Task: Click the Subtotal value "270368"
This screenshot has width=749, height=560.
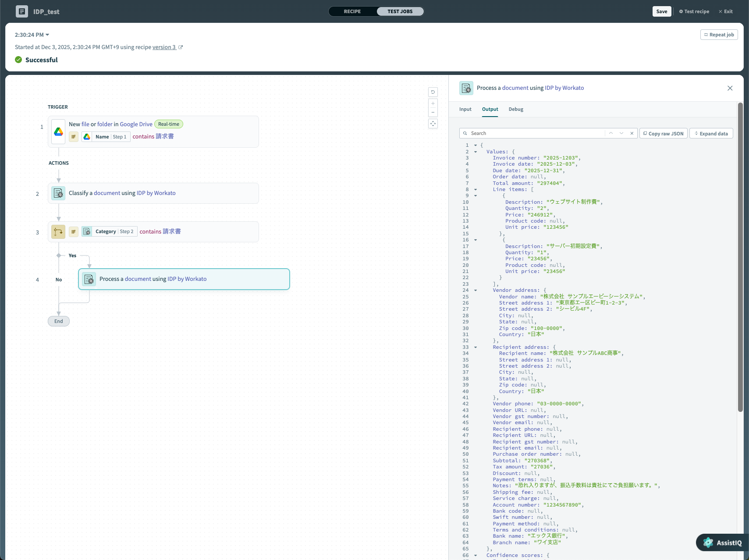Action: pos(537,461)
